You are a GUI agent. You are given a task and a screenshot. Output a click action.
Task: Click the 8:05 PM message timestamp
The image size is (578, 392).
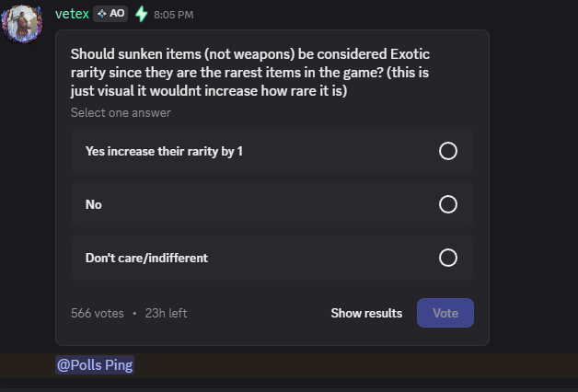point(175,15)
